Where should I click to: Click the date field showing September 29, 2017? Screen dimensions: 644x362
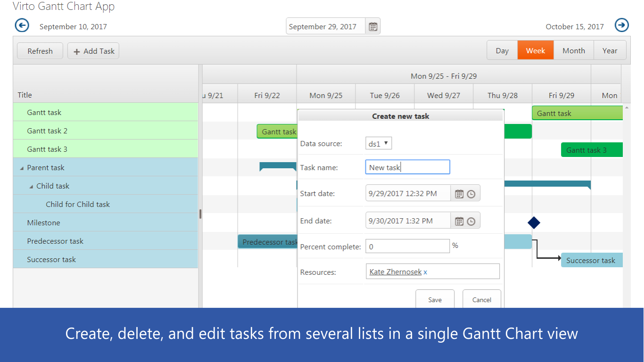(x=326, y=26)
